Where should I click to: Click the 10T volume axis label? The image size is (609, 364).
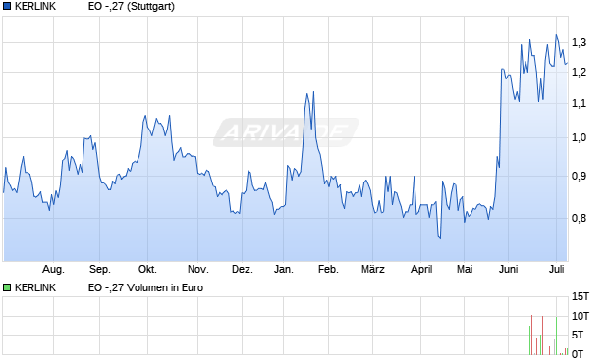(x=581, y=316)
